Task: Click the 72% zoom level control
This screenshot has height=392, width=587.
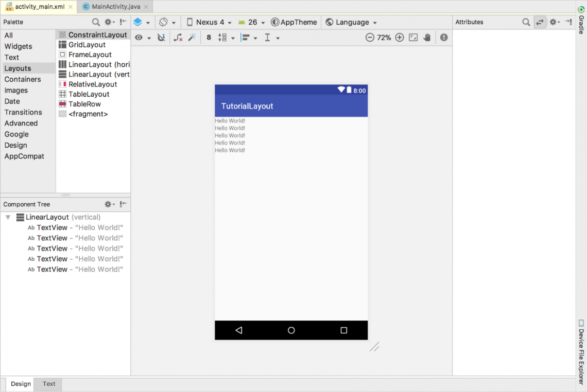Action: tap(384, 37)
